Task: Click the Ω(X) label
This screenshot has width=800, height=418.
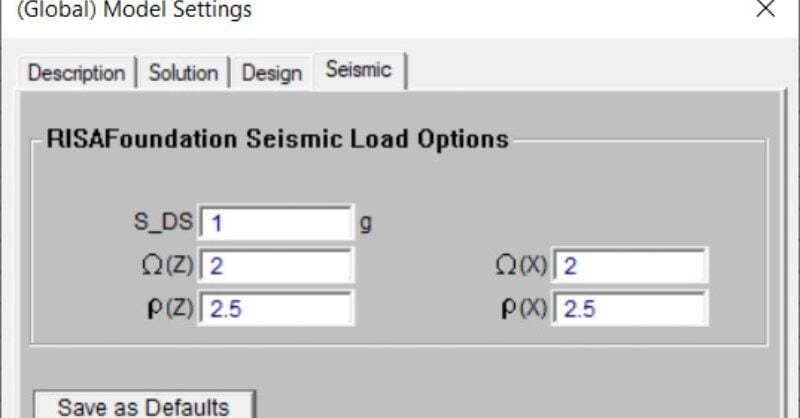Action: click(x=522, y=266)
